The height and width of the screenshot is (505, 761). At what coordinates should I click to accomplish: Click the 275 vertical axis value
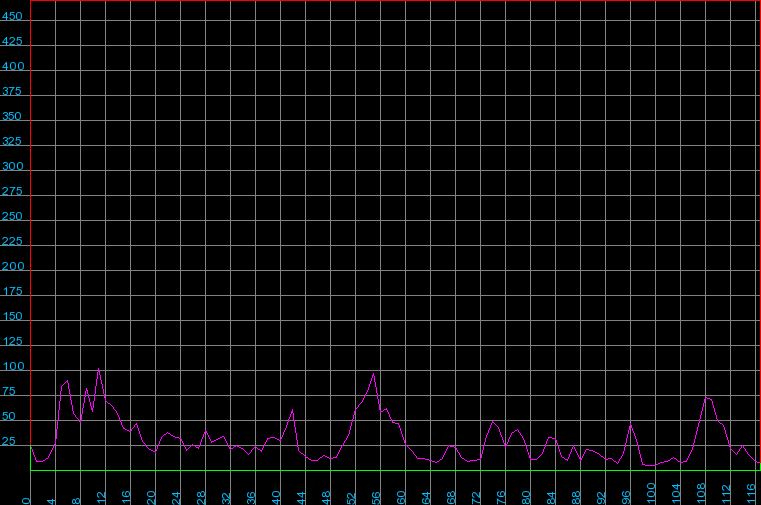point(12,192)
